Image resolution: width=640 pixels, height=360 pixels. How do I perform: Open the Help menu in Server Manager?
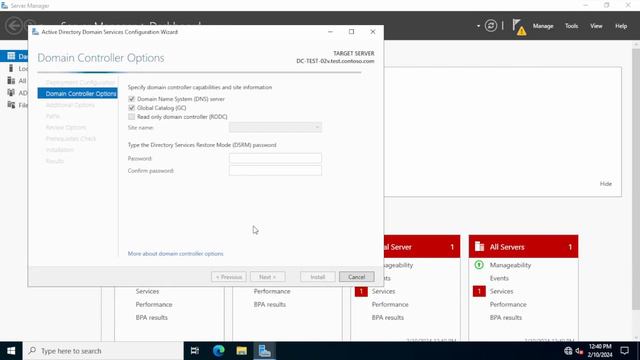(621, 26)
